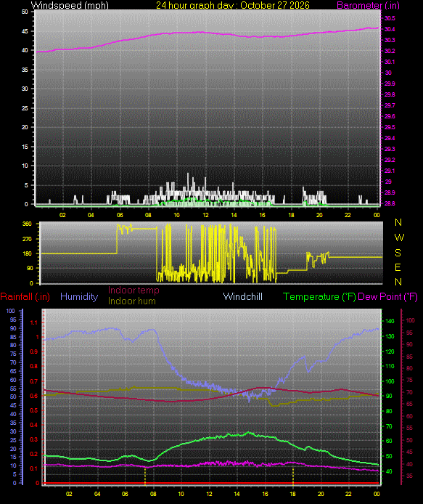Click the Humidity legend label
The image size is (423, 504).
tap(79, 296)
